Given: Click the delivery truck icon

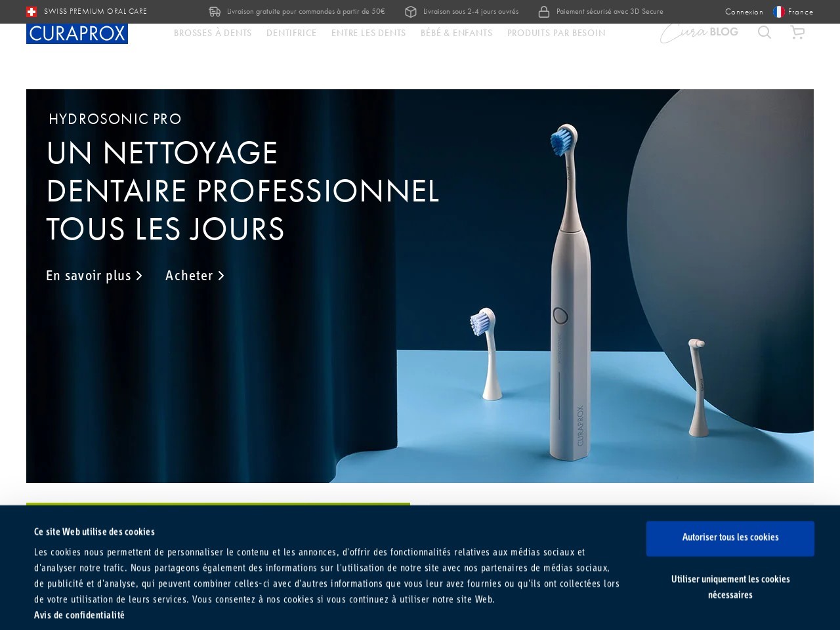Looking at the screenshot, I should point(215,12).
